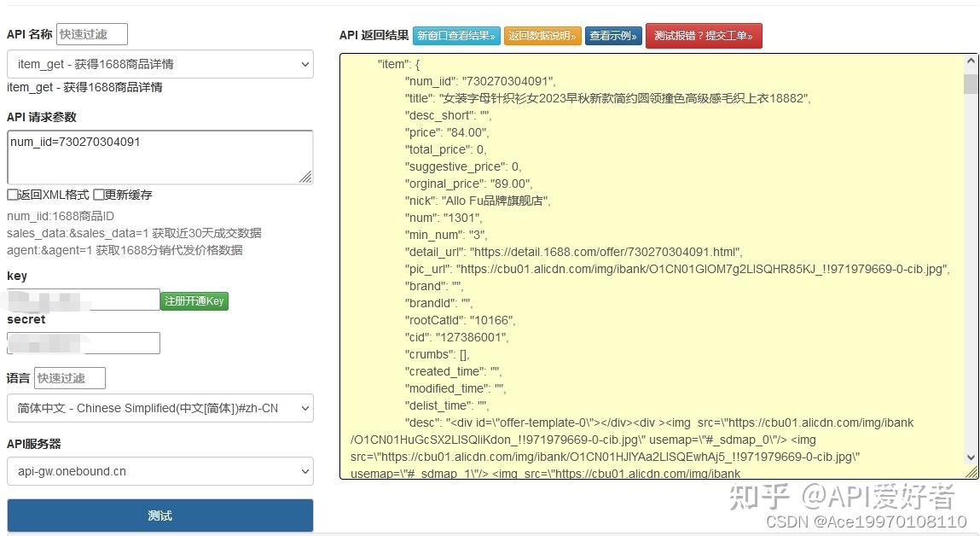Image resolution: width=980 pixels, height=536 pixels.
Task: Click the results panel scrollbar thumb
Action: (971, 83)
